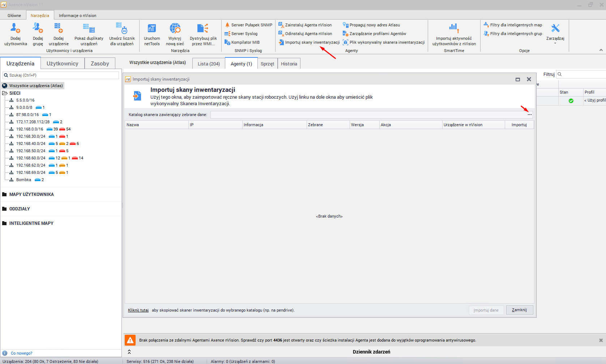
Task: Click the Szukaj search field
Action: point(61,75)
